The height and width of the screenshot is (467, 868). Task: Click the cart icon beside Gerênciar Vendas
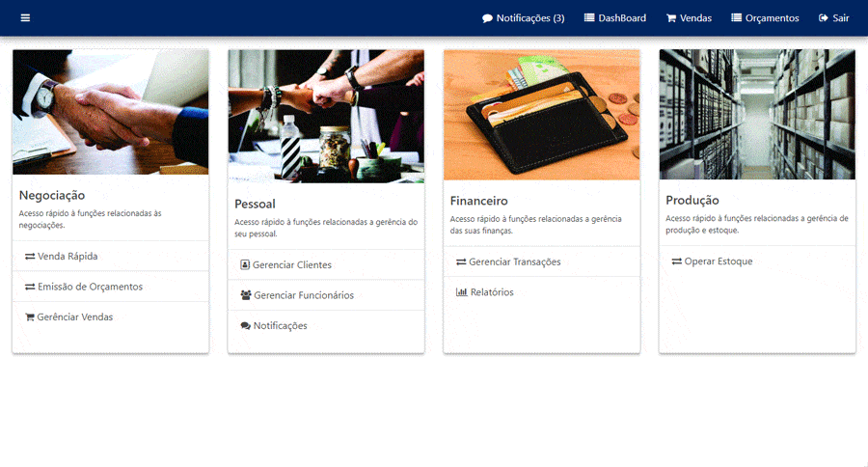pyautogui.click(x=30, y=316)
